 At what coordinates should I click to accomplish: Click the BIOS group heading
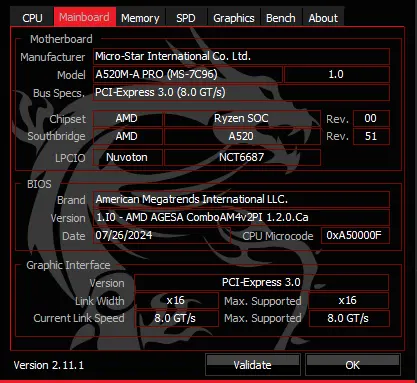tap(39, 184)
